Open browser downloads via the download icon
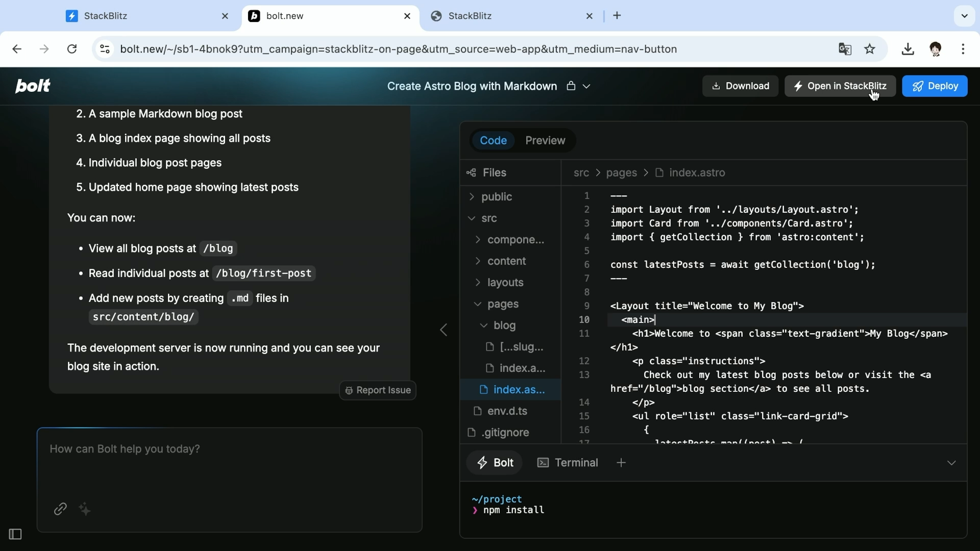 908,49
